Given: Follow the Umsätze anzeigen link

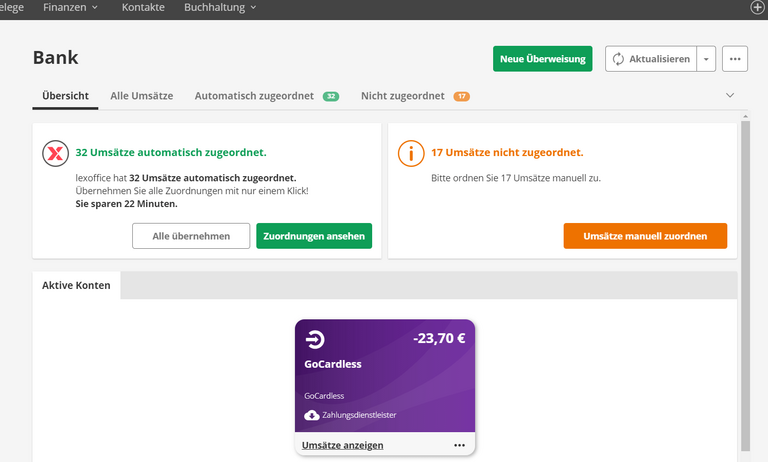Looking at the screenshot, I should pyautogui.click(x=342, y=445).
